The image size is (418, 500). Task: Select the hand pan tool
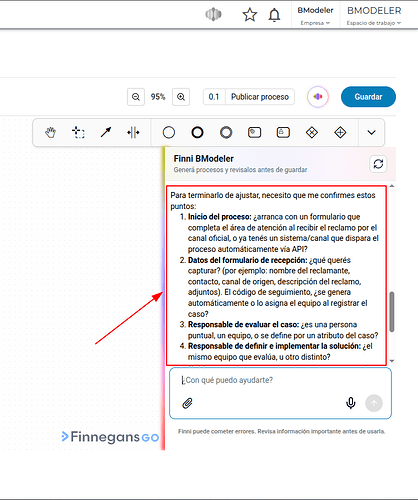[50, 133]
